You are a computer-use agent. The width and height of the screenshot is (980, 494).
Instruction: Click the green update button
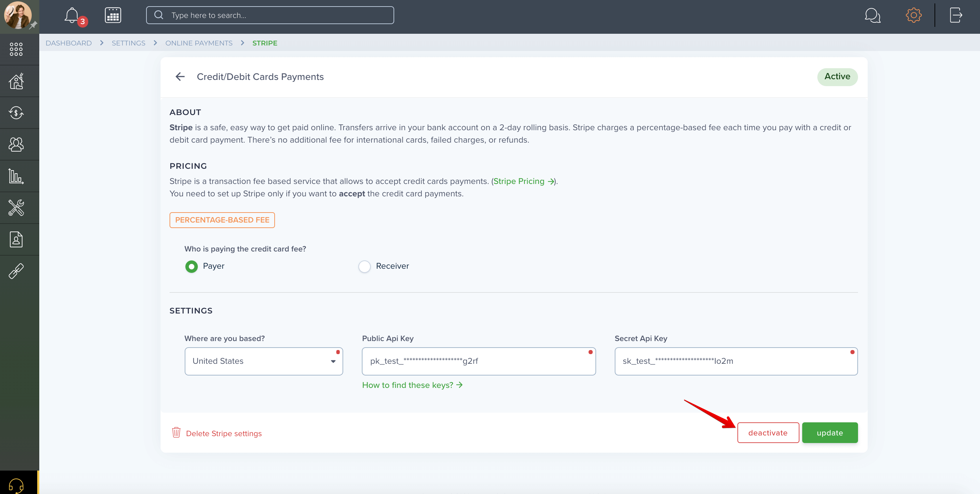click(830, 433)
